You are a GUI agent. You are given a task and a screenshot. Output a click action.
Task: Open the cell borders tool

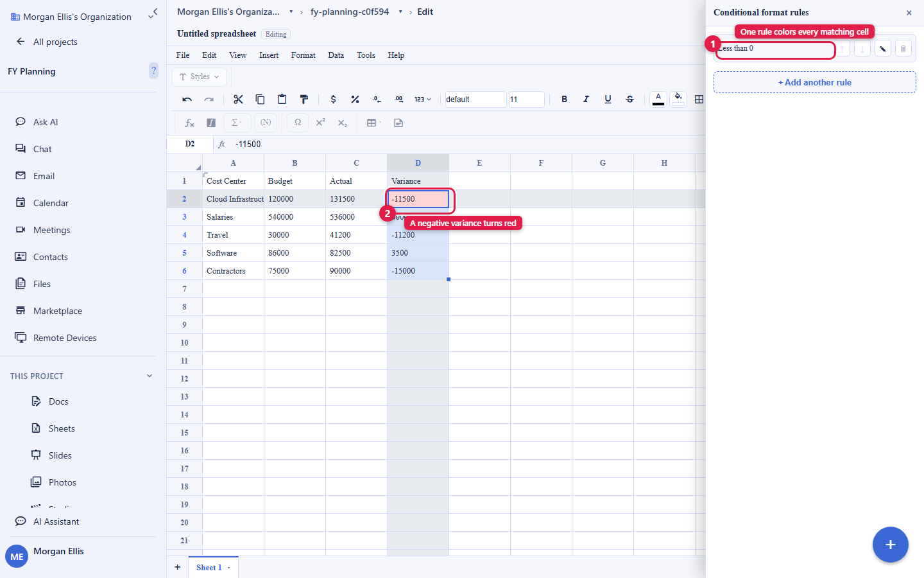[x=699, y=100]
